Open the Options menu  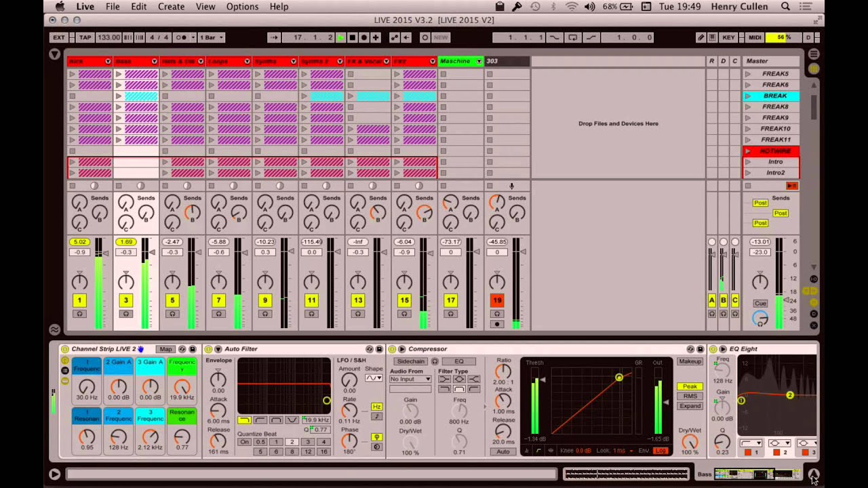coord(242,6)
